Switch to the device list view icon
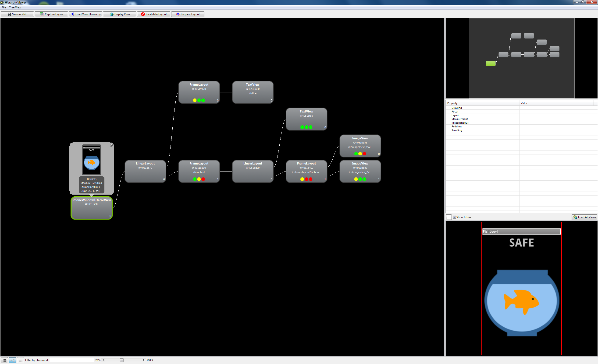Viewport: 598px width, 364px height. 4,360
